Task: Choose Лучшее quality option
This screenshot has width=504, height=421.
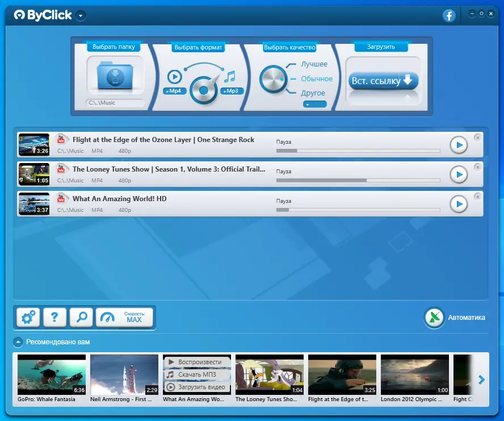Action: coord(314,64)
